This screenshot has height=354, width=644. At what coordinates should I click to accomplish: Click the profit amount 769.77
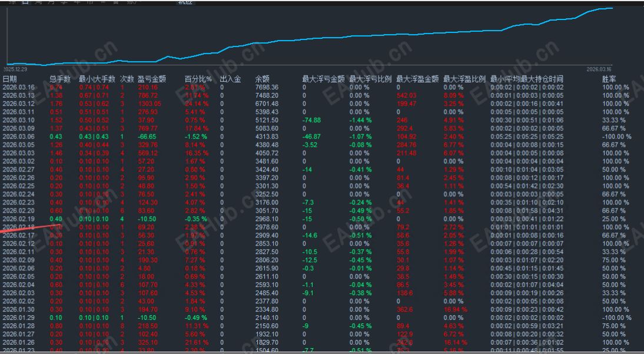click(x=147, y=128)
